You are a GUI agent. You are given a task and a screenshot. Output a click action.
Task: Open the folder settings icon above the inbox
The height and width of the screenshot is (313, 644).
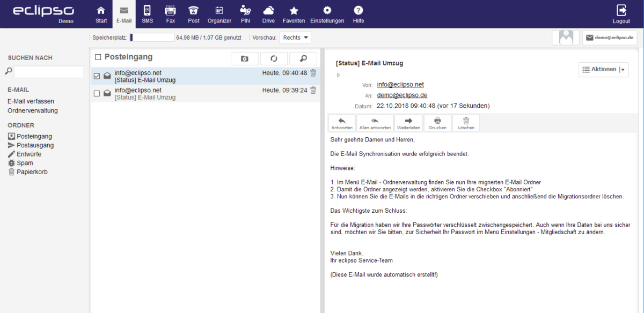point(244,58)
